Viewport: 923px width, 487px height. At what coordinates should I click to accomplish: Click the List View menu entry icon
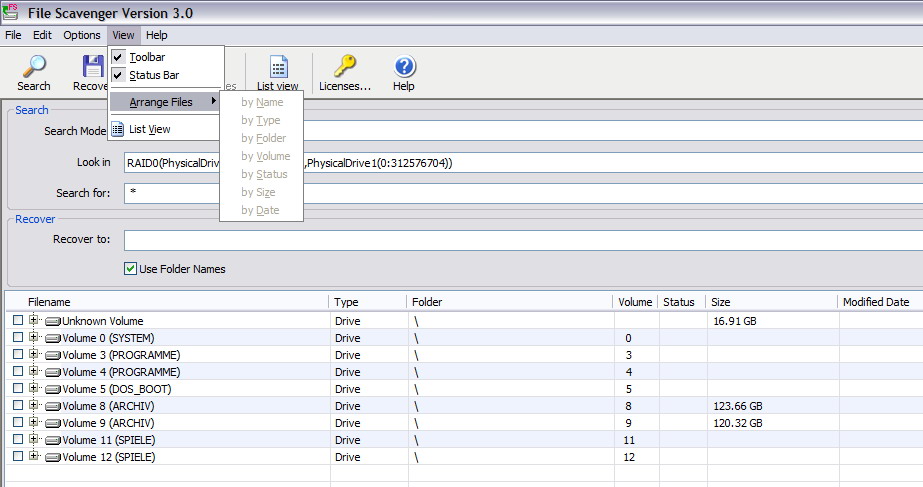tap(118, 129)
